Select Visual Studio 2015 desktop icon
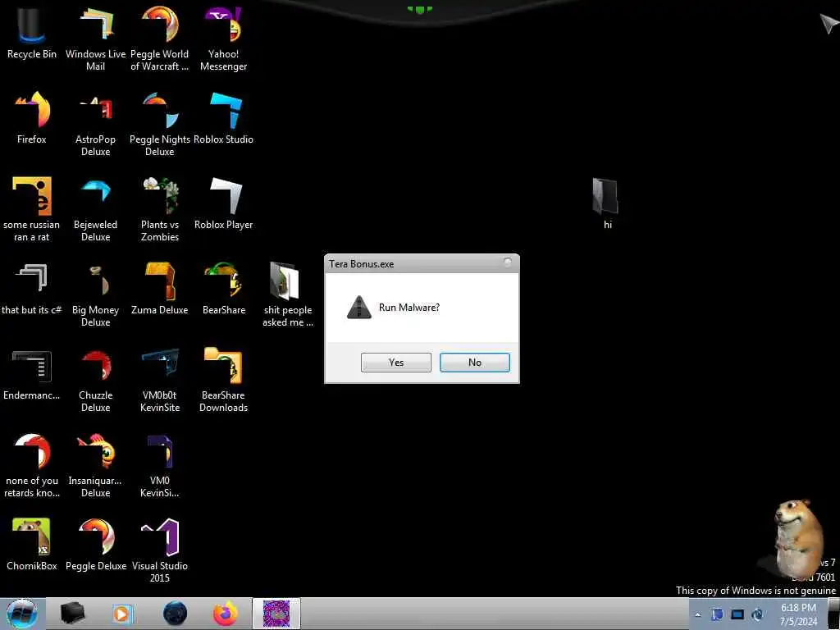The width and height of the screenshot is (840, 630). [160, 550]
